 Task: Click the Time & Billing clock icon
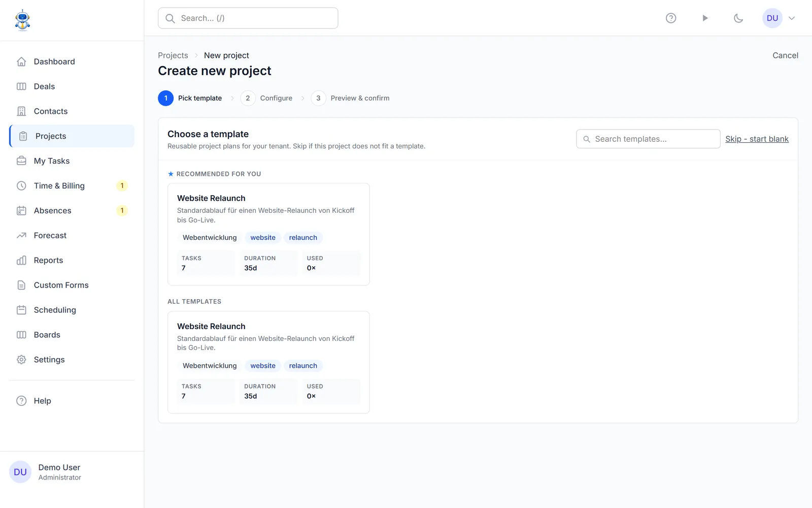click(x=21, y=186)
